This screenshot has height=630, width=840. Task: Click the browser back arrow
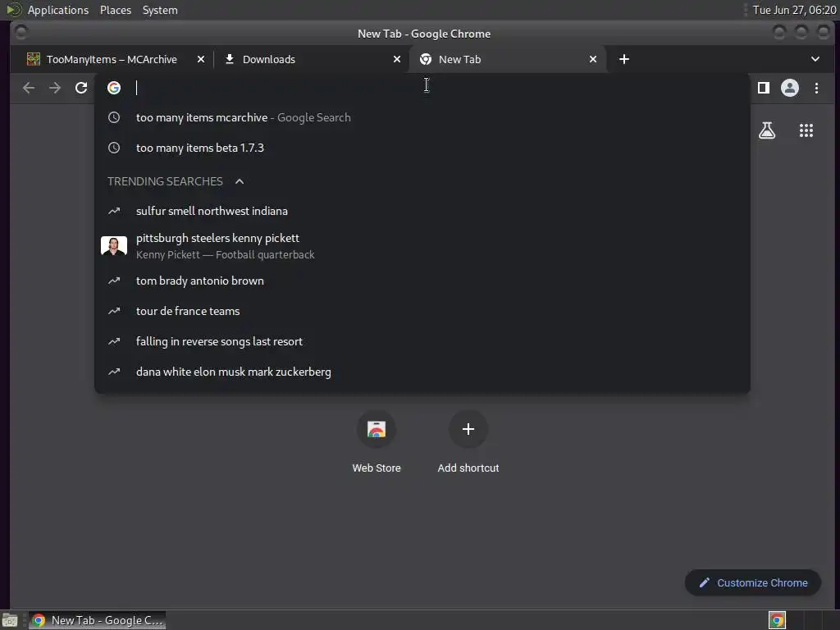pos(29,88)
